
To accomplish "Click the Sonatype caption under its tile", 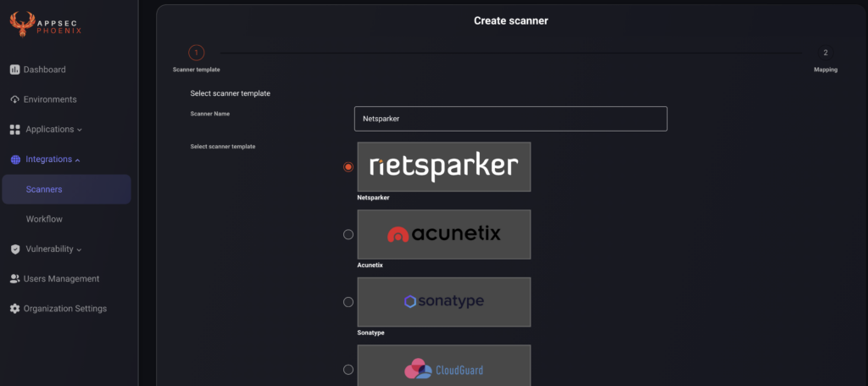I will pyautogui.click(x=371, y=333).
